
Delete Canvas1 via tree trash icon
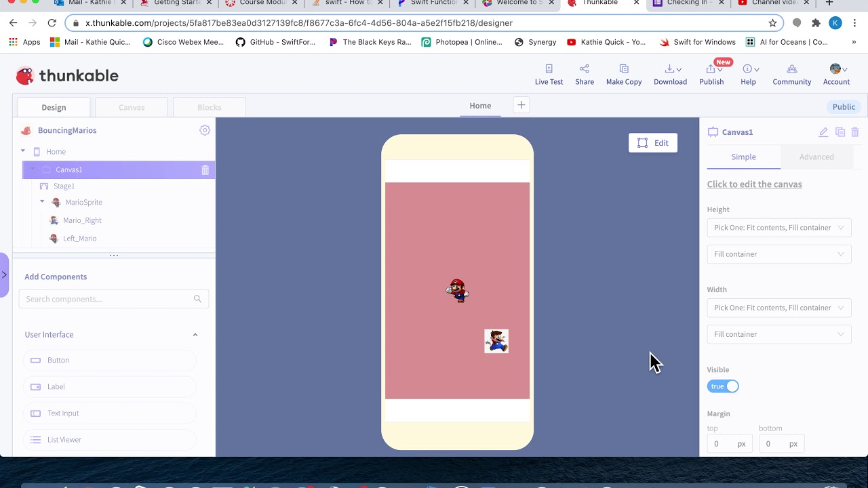(x=205, y=170)
